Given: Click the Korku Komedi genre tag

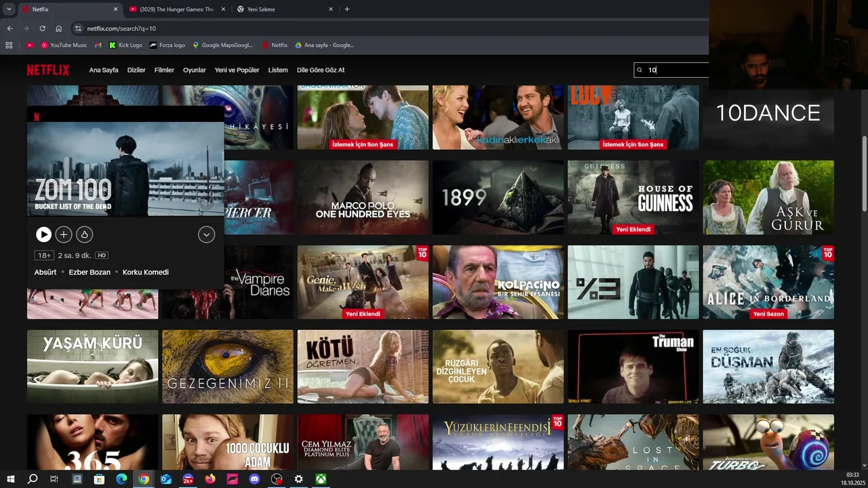Looking at the screenshot, I should coord(146,272).
